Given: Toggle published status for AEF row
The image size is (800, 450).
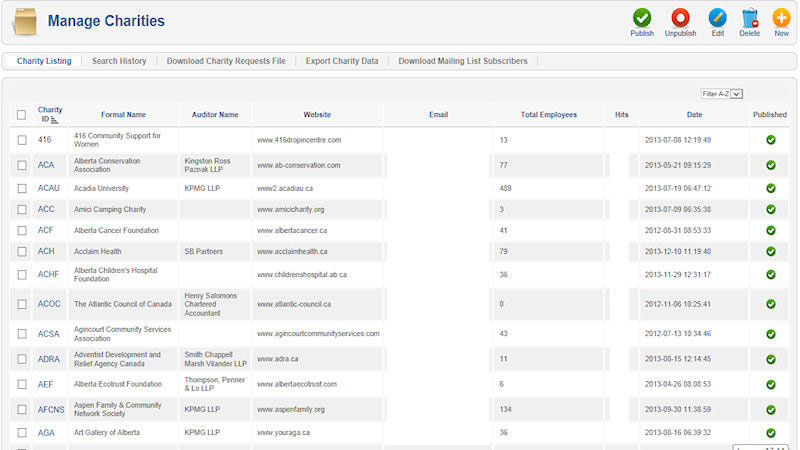Looking at the screenshot, I should click(x=770, y=385).
